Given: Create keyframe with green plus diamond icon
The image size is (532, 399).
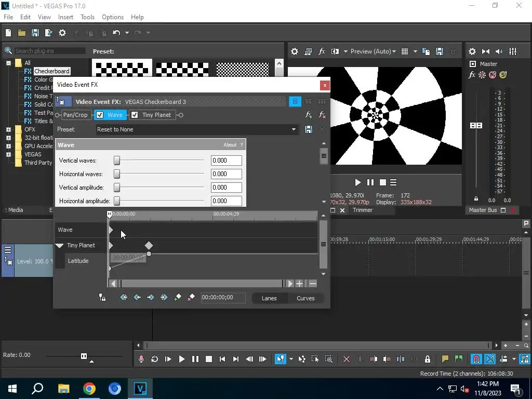Looking at the screenshot, I should click(178, 298).
